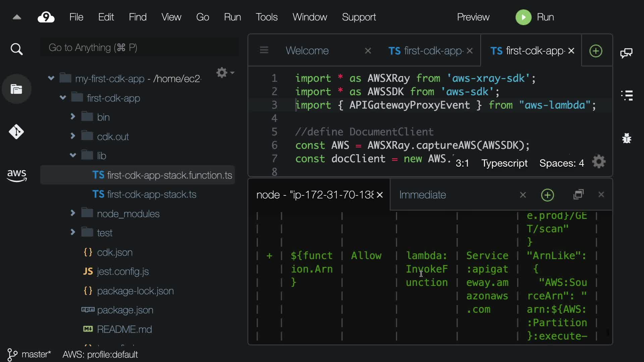The height and width of the screenshot is (362, 644).
Task: Open the Source Control git panel
Action: [16, 132]
